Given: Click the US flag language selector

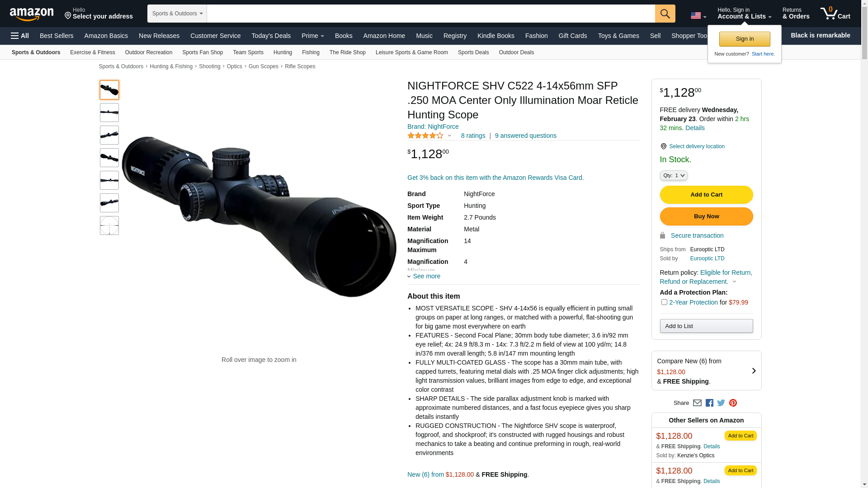Looking at the screenshot, I should pyautogui.click(x=698, y=15).
